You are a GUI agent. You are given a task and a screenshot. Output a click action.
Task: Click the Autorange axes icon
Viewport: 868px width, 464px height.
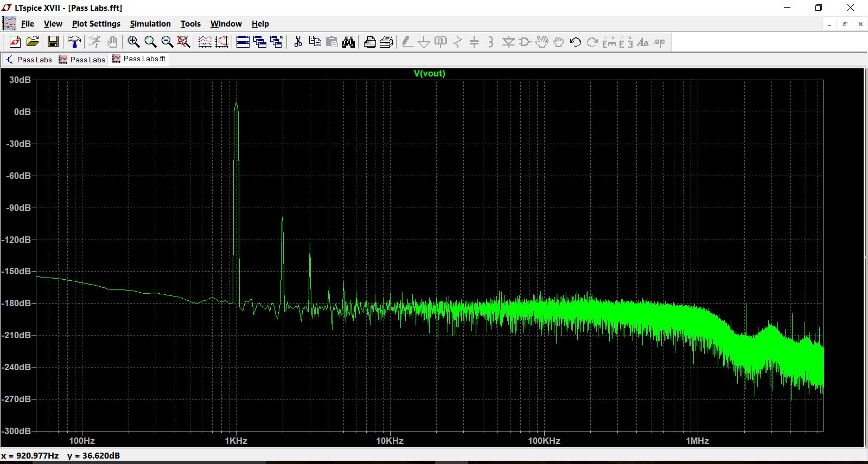coord(222,42)
